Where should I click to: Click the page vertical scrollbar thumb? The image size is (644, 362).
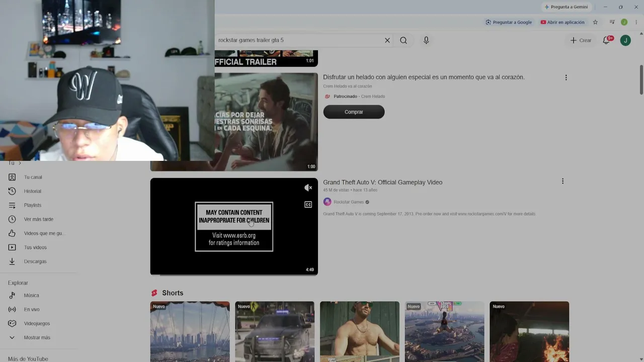click(641, 79)
